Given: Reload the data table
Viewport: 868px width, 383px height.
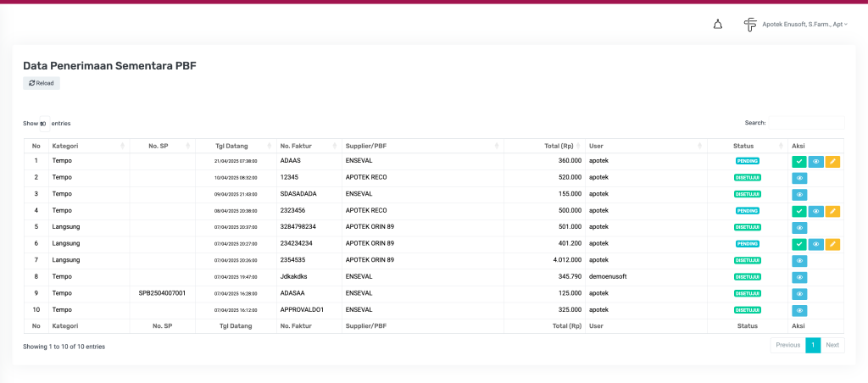Looking at the screenshot, I should [42, 83].
